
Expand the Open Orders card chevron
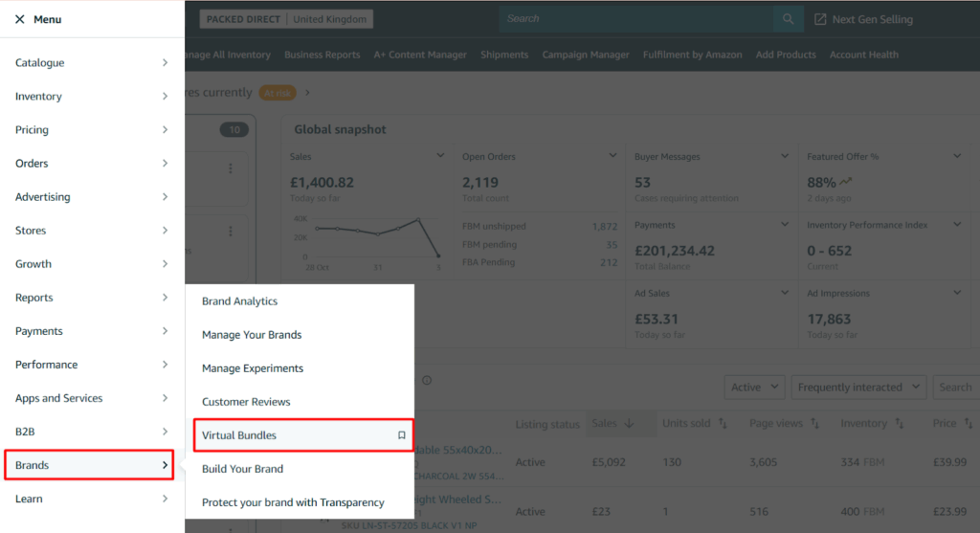coord(612,156)
